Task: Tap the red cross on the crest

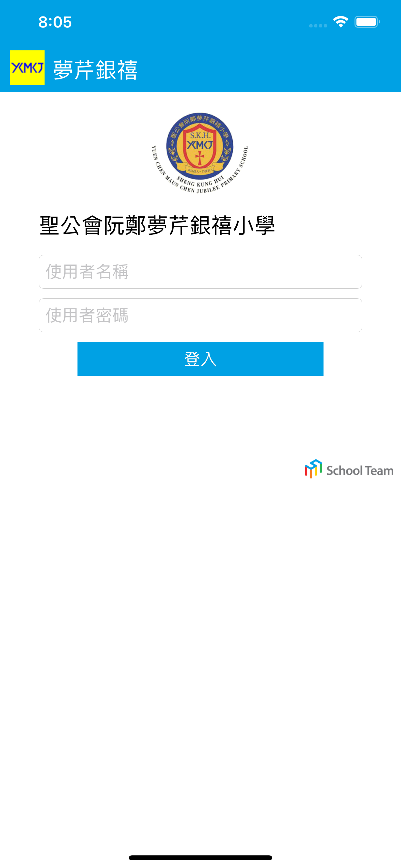Action: 200,157
